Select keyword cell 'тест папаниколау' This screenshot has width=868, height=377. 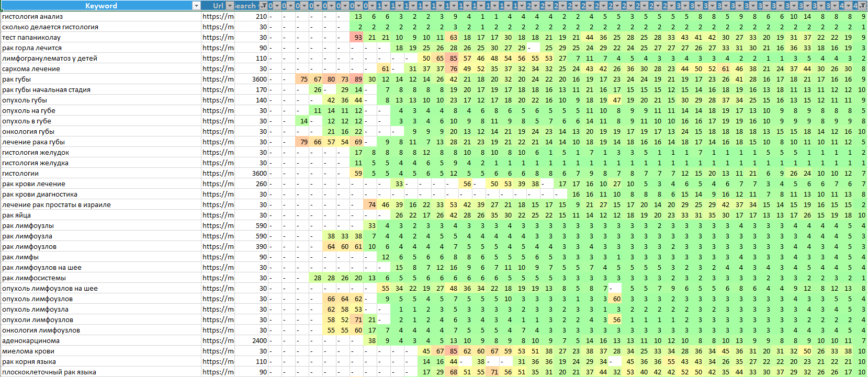click(31, 37)
